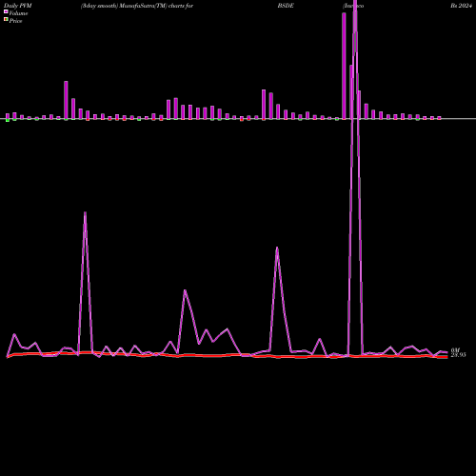Screen dimensions: 476x476
Task: Select the 'Volume' legend label
Action: click(x=18, y=13)
